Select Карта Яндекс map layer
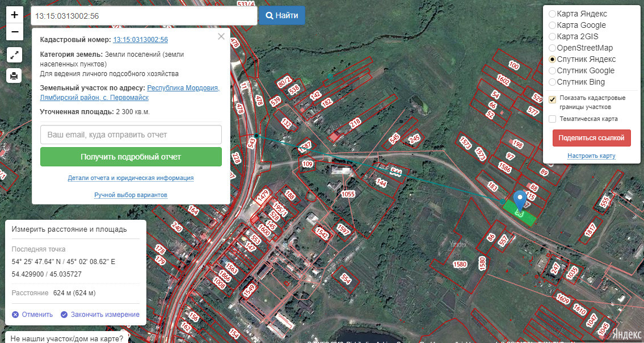Image resolution: width=644 pixels, height=343 pixels. (x=552, y=14)
